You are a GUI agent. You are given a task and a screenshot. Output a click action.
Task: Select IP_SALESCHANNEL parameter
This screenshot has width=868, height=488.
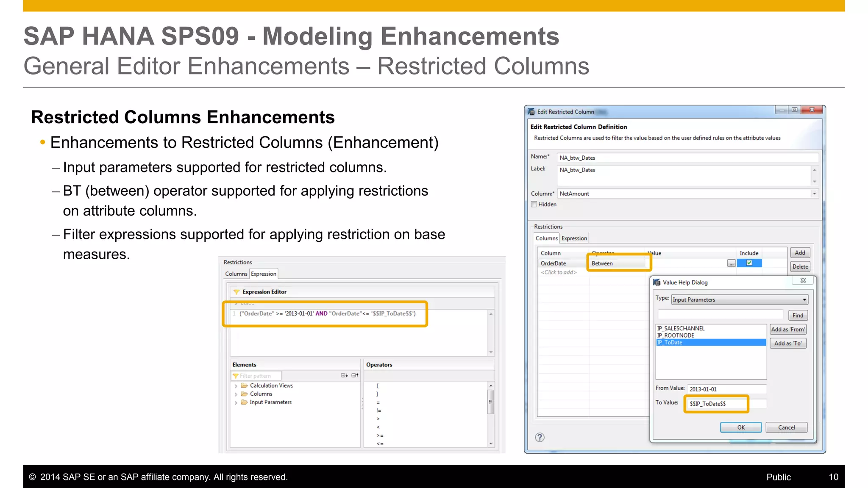click(711, 328)
